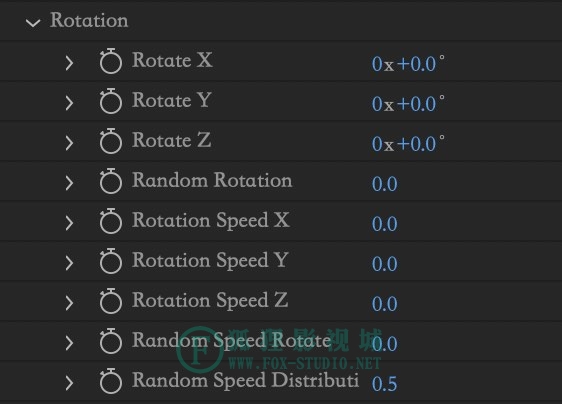Edit the Random Rotation value 0.0
562x404 pixels.
[x=385, y=184]
